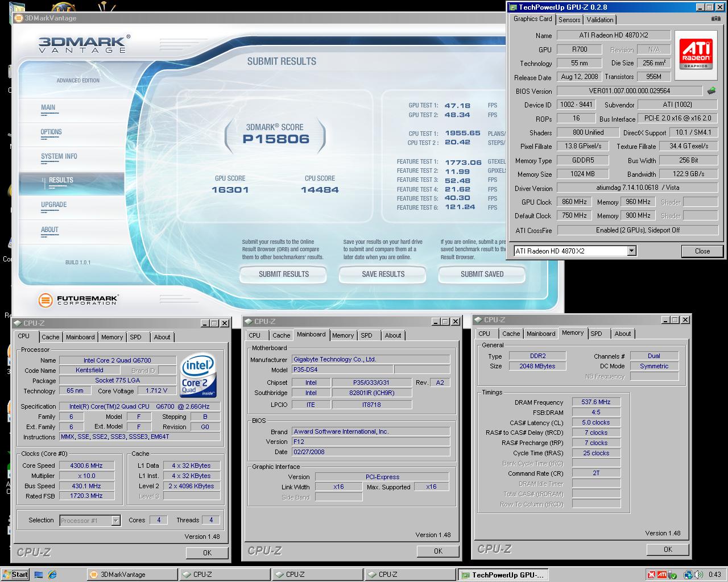Screen dimensions: 728x582
Task: Click the DRAM Frequency value 537.6 MHz
Action: [x=596, y=402]
